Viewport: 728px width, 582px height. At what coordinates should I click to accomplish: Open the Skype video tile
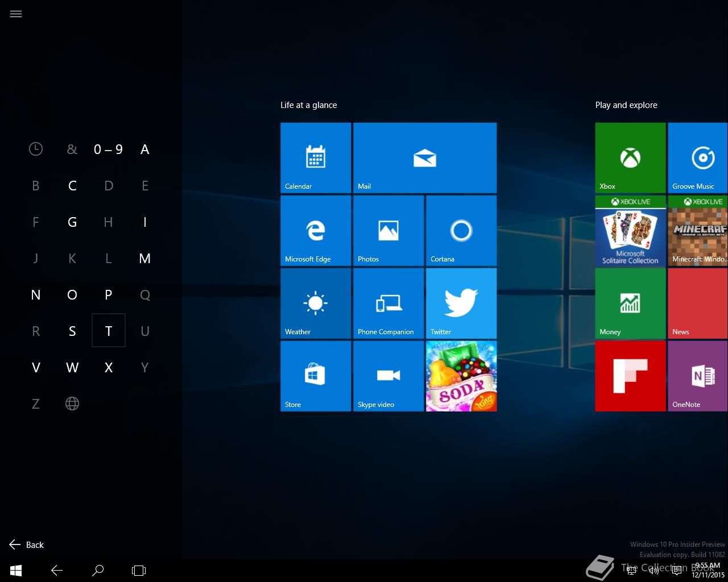[x=388, y=376]
